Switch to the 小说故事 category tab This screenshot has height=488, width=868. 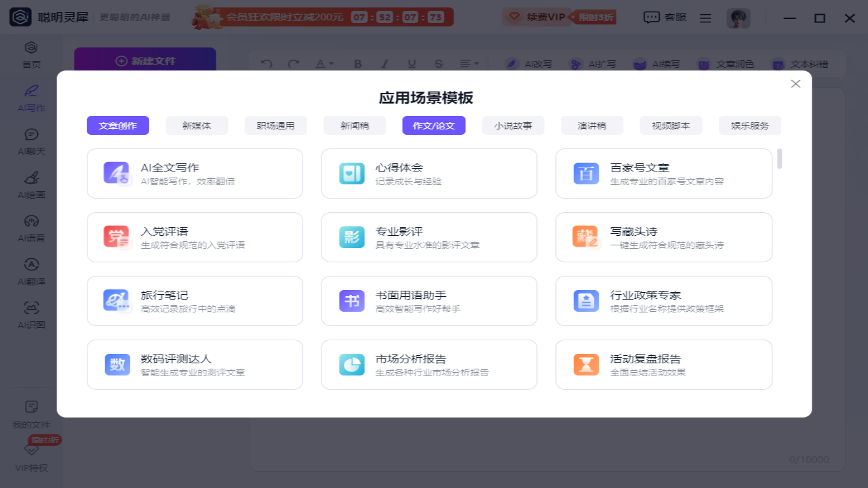[x=513, y=125]
